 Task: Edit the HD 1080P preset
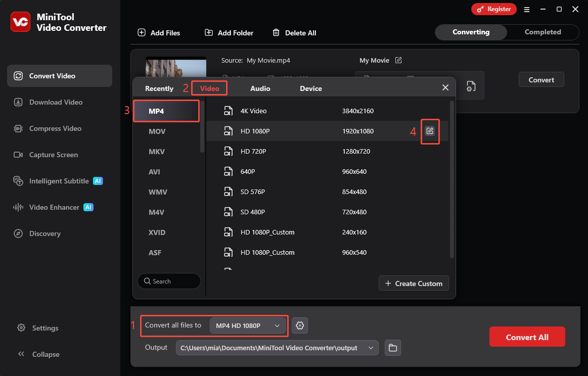point(430,131)
